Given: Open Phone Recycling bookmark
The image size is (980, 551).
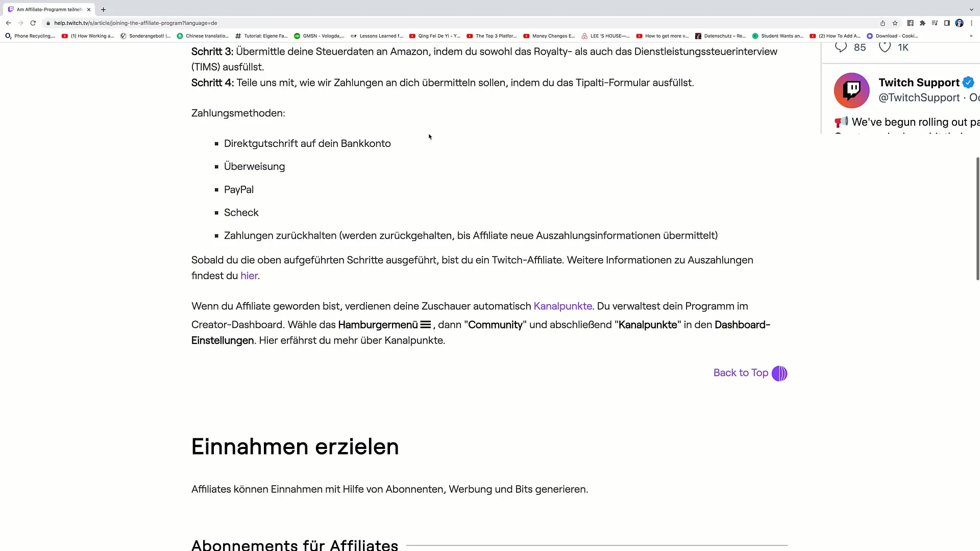Looking at the screenshot, I should (30, 36).
